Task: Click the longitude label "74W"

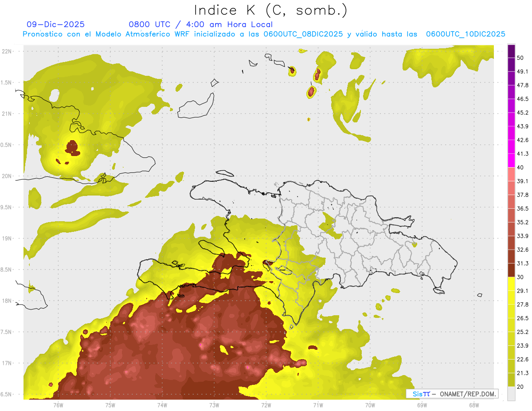Action: click(162, 405)
